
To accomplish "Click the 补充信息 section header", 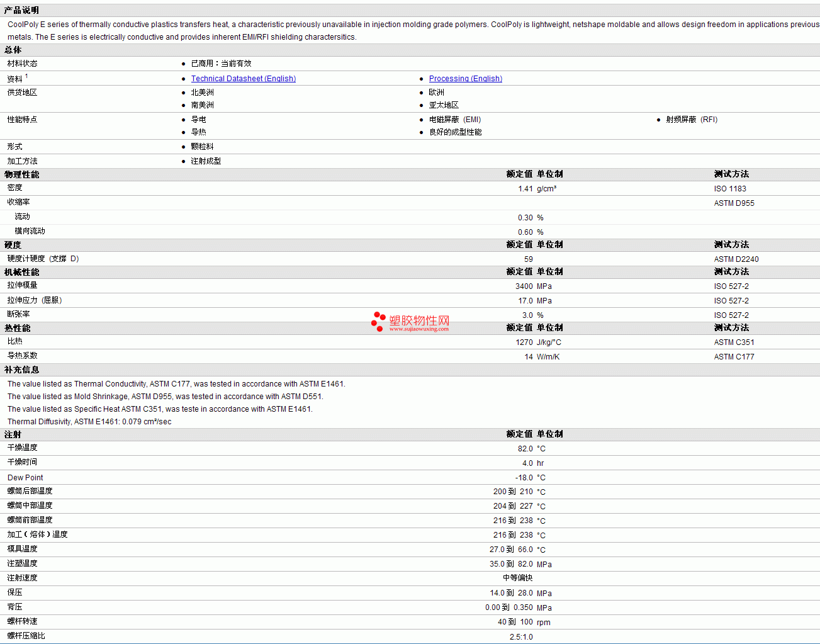I will tap(21, 370).
